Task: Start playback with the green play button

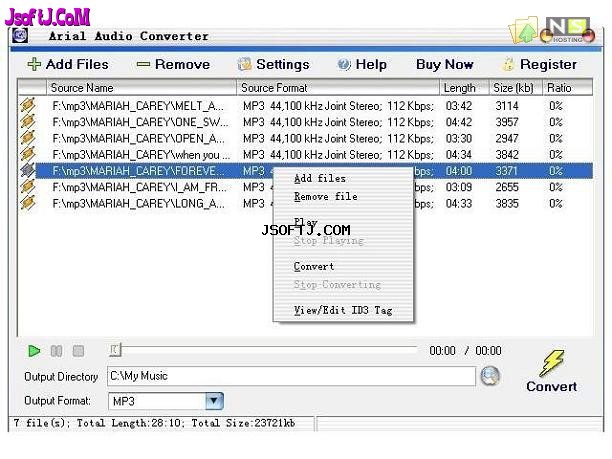Action: pos(34,351)
